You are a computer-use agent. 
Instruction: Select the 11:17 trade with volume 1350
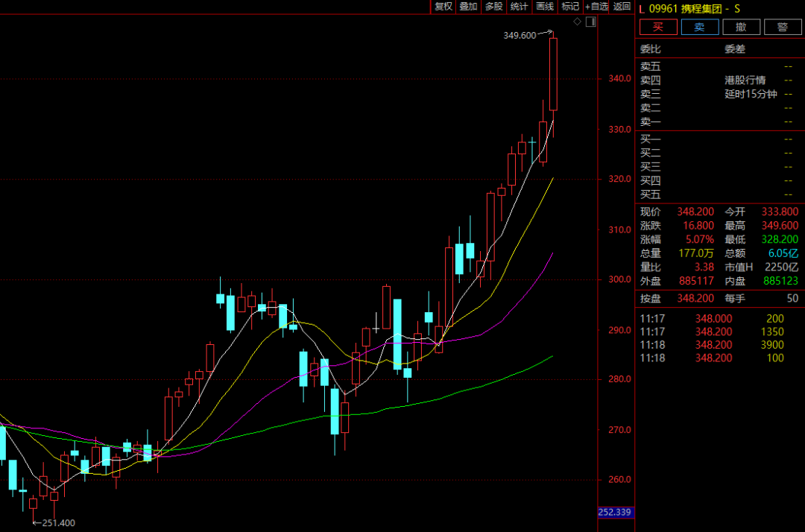[x=712, y=332]
